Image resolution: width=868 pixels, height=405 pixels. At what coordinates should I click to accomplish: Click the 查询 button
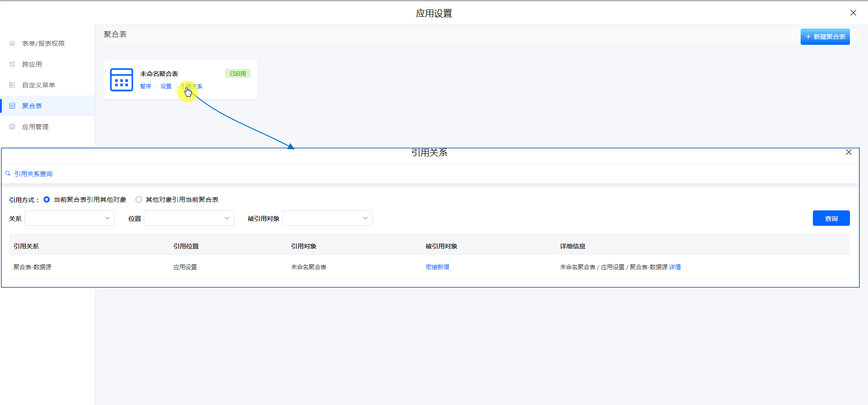831,218
